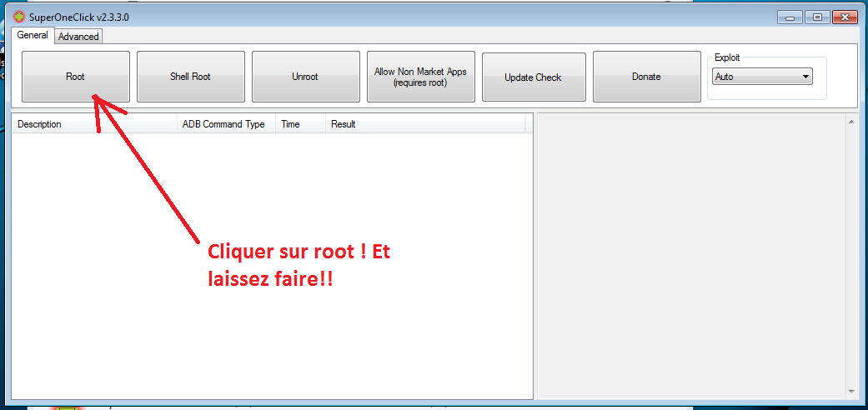Viewport: 868px width, 410px height.
Task: Click the Root button
Action: click(x=76, y=77)
